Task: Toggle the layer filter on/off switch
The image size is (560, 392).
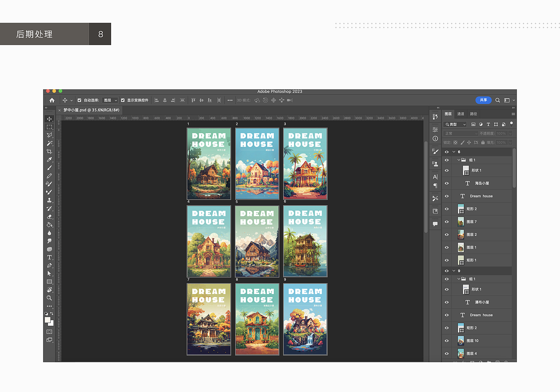Action: coord(511,124)
